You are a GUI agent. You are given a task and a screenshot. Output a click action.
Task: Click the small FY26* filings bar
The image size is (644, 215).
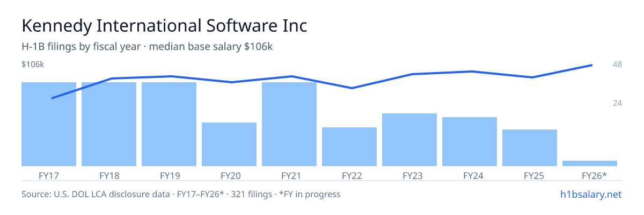click(590, 163)
